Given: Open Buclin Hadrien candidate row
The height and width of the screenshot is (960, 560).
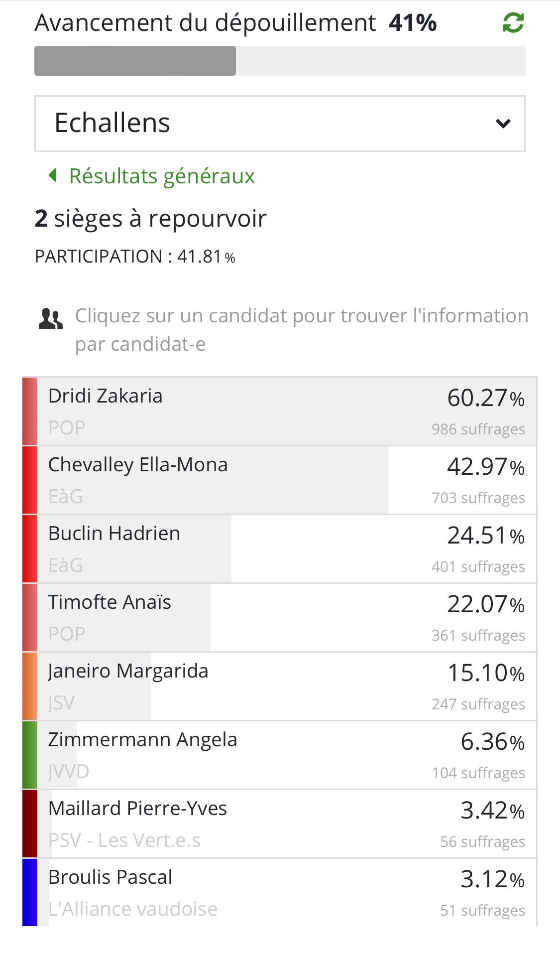Looking at the screenshot, I should pyautogui.click(x=280, y=549).
